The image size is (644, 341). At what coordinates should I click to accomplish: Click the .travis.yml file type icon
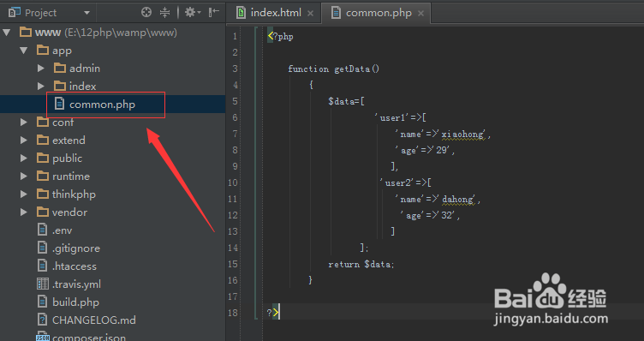click(x=42, y=284)
